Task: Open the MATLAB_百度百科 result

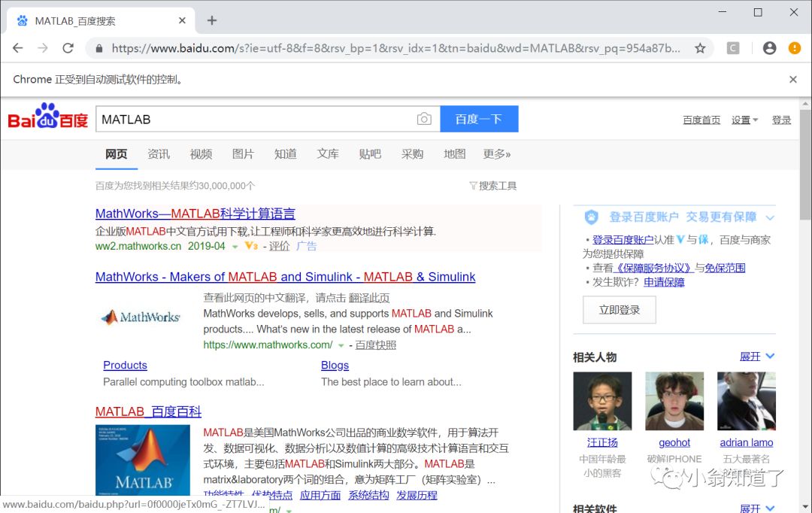Action: 148,411
